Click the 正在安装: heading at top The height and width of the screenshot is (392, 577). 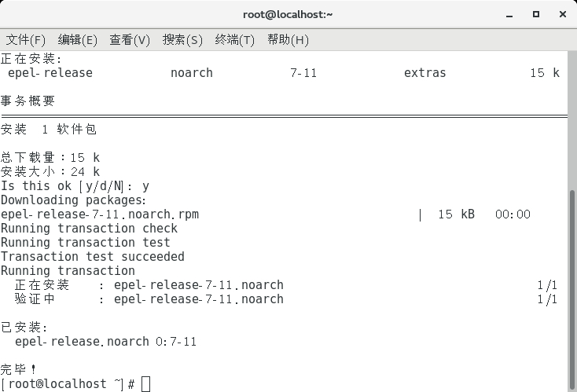[x=31, y=58]
